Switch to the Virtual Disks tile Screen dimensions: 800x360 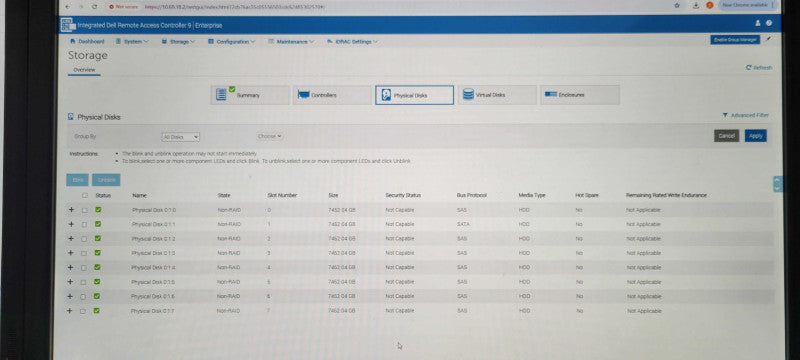point(497,95)
